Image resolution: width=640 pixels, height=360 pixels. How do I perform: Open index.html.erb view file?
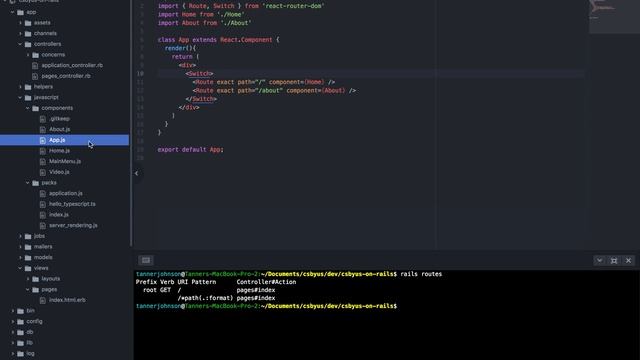click(67, 300)
